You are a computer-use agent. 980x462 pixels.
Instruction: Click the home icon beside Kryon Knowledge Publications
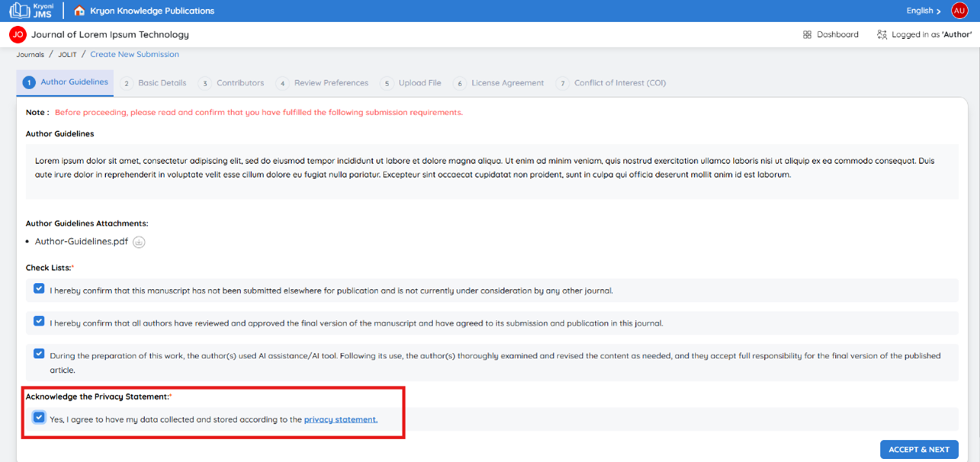pos(79,11)
